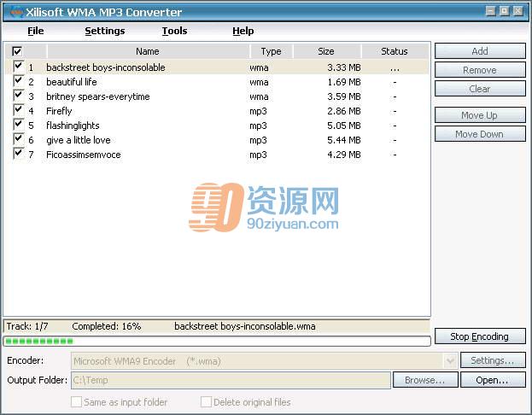Sort list by Status column header
Screen dimensions: 532x415
click(x=395, y=51)
